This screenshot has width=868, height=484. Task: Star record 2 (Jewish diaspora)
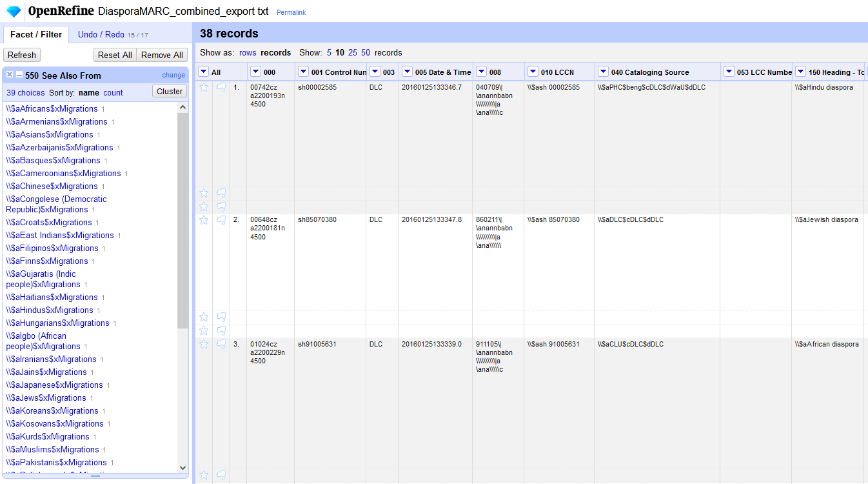click(204, 220)
